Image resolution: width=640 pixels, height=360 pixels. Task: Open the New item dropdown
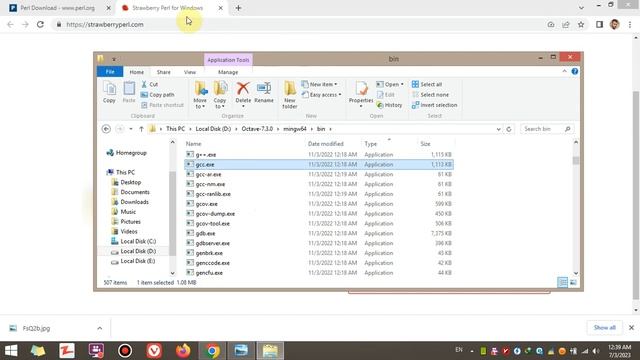pos(320,84)
